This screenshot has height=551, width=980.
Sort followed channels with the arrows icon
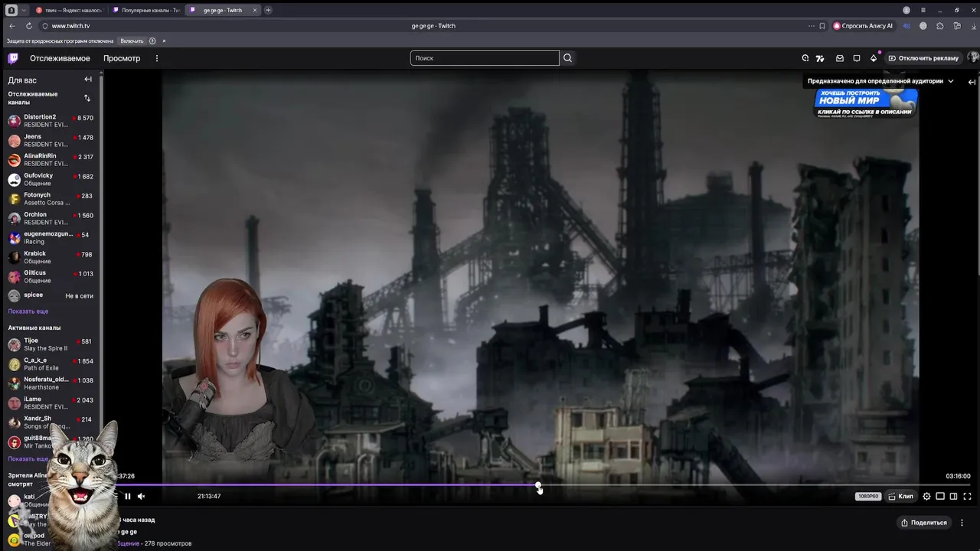point(87,98)
